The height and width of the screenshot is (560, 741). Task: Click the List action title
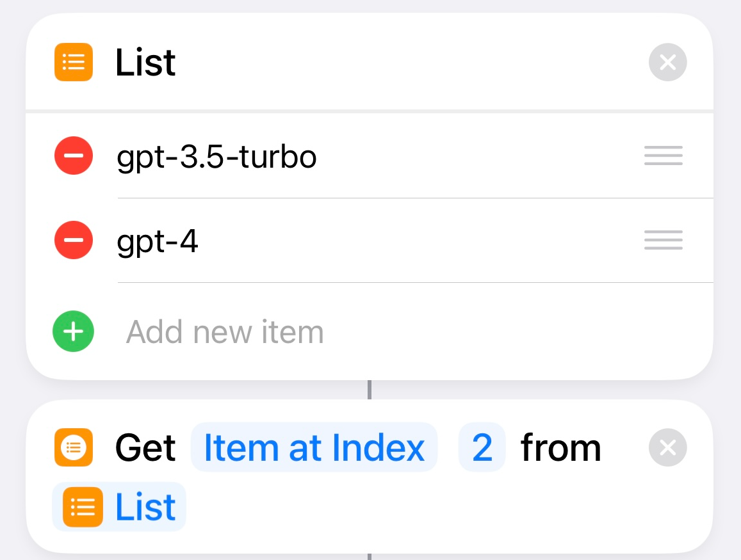145,62
